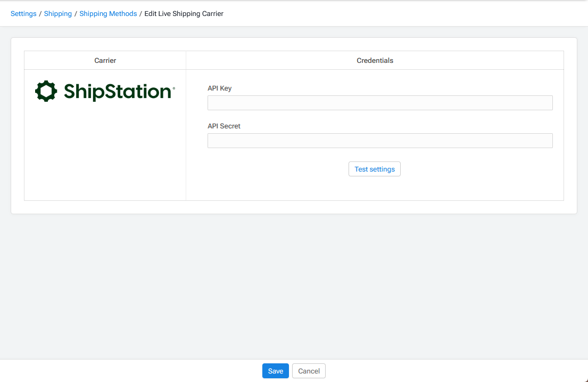Save the carrier settings

[275, 371]
